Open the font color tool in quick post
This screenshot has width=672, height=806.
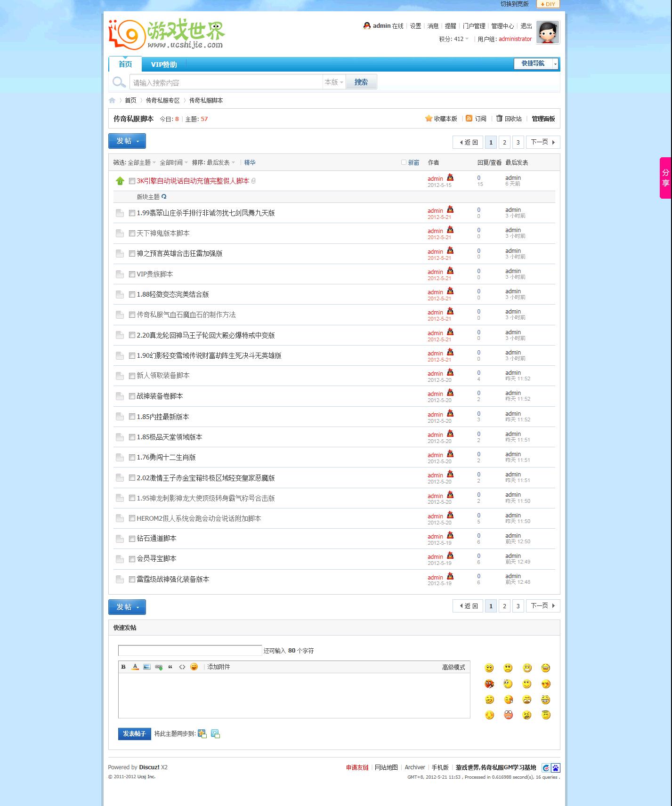tap(135, 667)
